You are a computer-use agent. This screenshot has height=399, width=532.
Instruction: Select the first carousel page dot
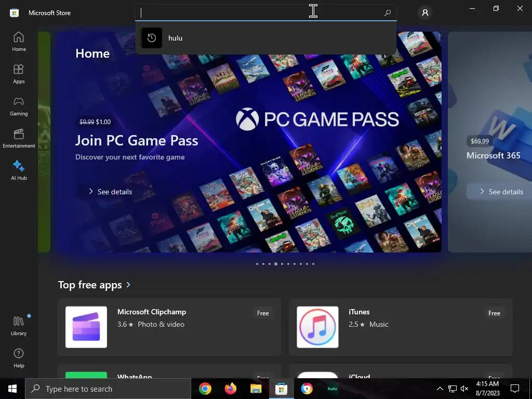[x=257, y=263]
